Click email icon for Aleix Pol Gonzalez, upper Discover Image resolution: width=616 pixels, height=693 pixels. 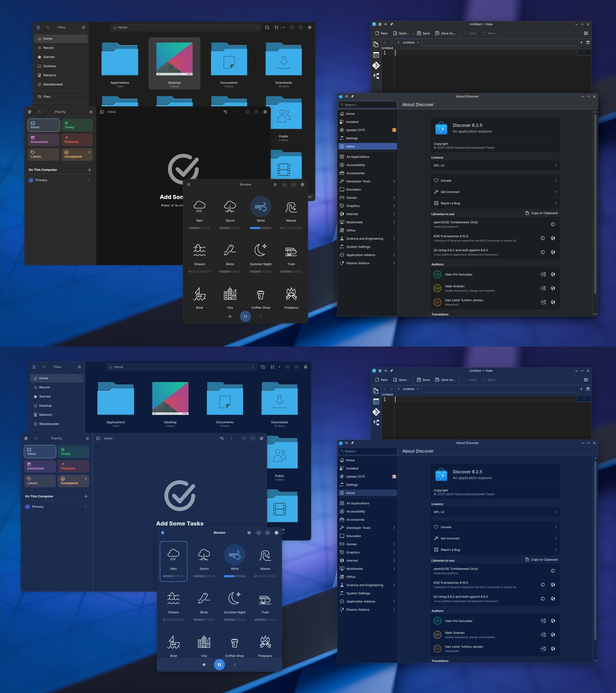coord(543,274)
